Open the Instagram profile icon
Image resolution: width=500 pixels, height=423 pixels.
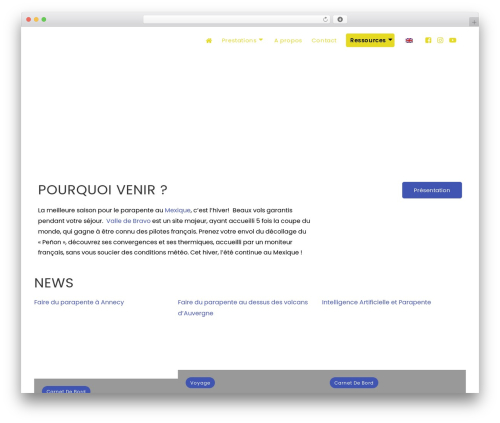pyautogui.click(x=440, y=40)
